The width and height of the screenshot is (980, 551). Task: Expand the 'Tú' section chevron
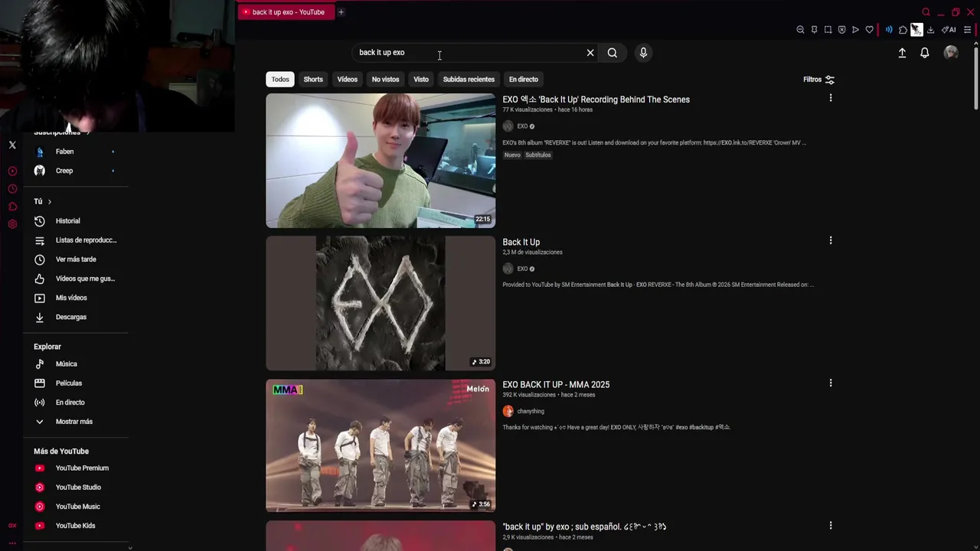coord(50,201)
